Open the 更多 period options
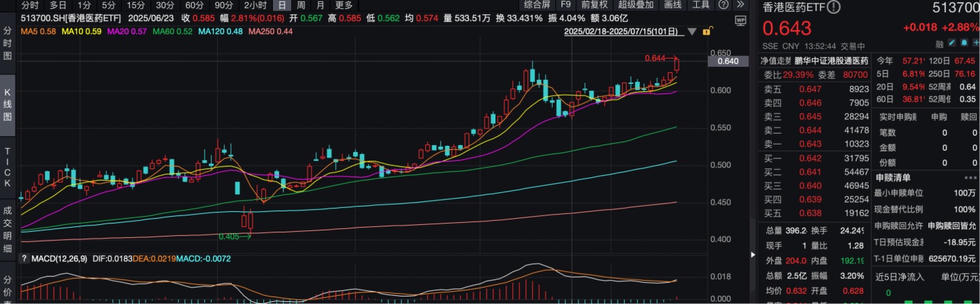The height and width of the screenshot is (304, 980). (x=344, y=5)
